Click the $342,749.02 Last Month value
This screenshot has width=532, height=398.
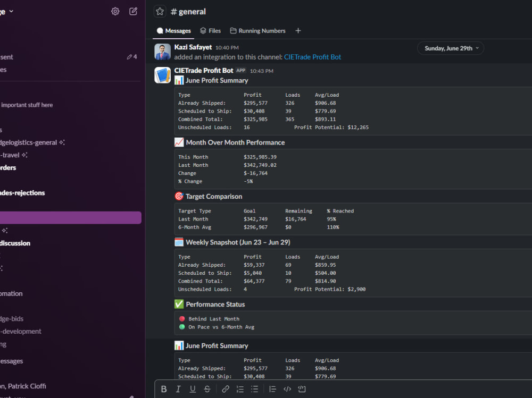click(260, 165)
